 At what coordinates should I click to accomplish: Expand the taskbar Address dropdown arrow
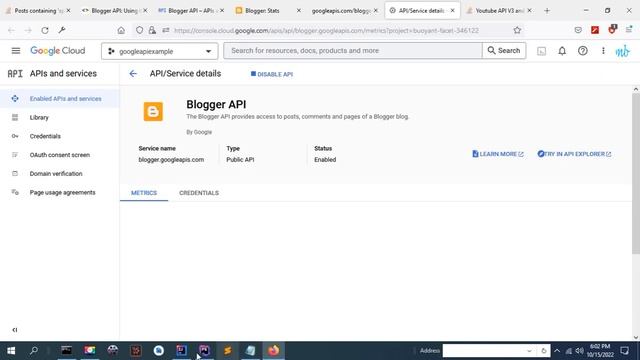[x=529, y=351]
